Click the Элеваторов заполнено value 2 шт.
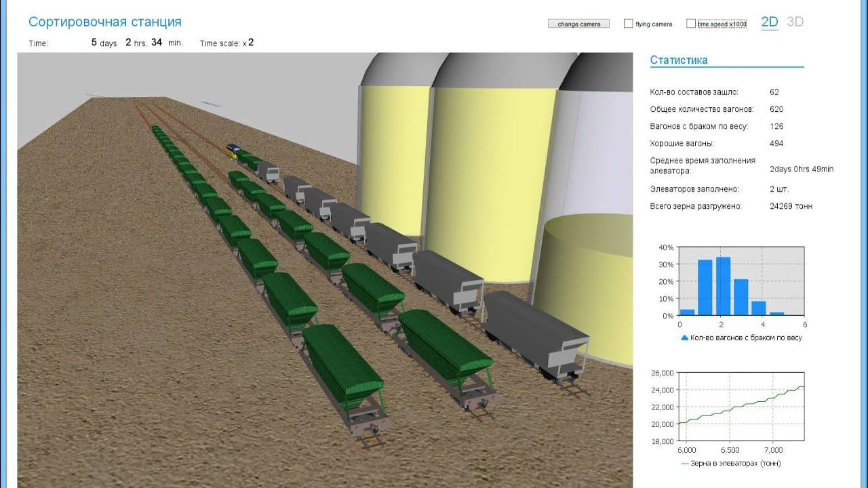This screenshot has width=868, height=488. pyautogui.click(x=779, y=189)
